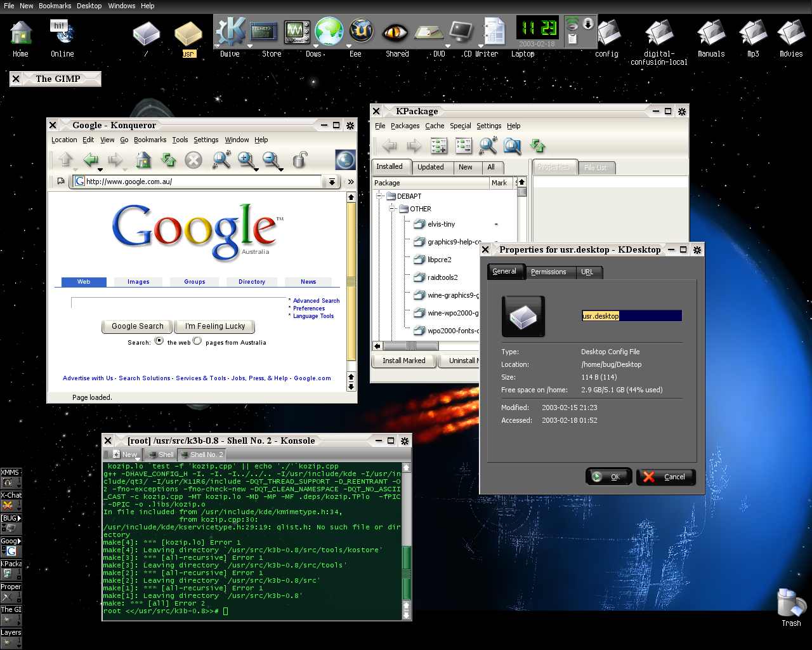Click the green refresh icon in KPackage
The image size is (812, 650).
click(538, 146)
